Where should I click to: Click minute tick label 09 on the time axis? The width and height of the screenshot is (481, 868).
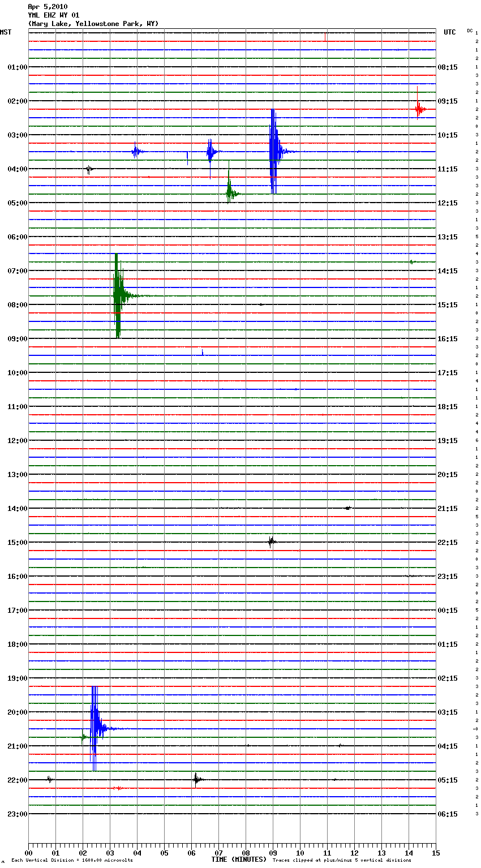pyautogui.click(x=273, y=853)
